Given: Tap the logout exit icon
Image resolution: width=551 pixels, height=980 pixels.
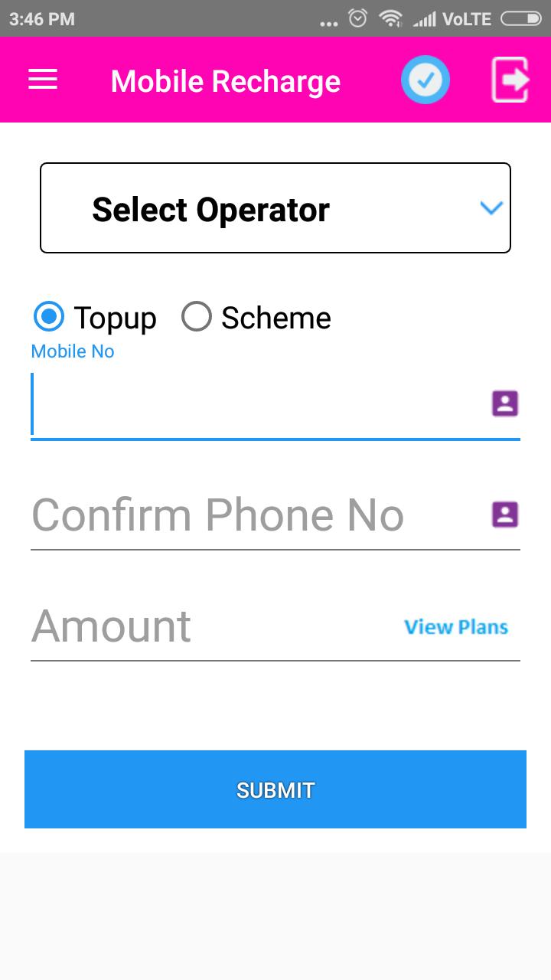Looking at the screenshot, I should coord(510,80).
